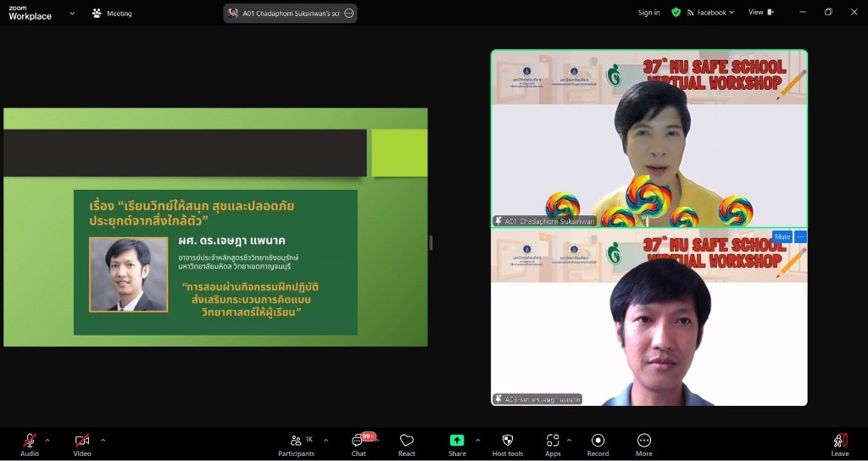
Task: Open the Apps menu
Action: [553, 445]
